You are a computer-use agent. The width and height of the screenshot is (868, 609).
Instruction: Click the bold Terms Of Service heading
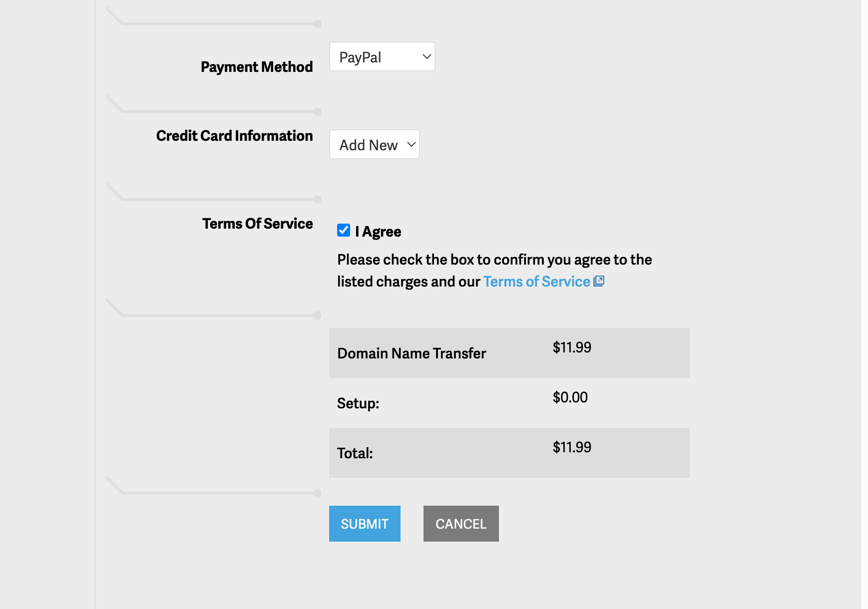pos(257,224)
